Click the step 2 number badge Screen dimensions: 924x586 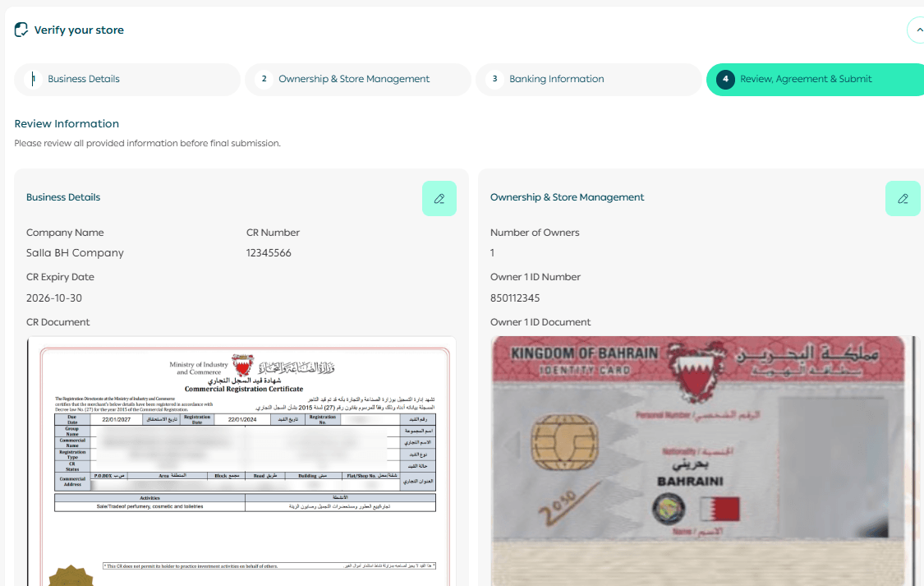point(264,79)
